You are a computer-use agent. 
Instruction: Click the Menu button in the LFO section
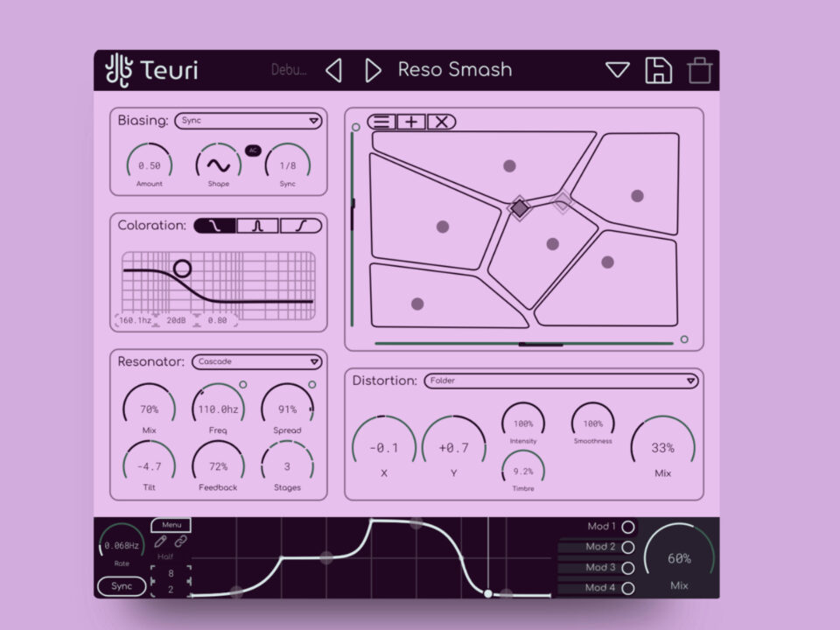click(x=171, y=525)
